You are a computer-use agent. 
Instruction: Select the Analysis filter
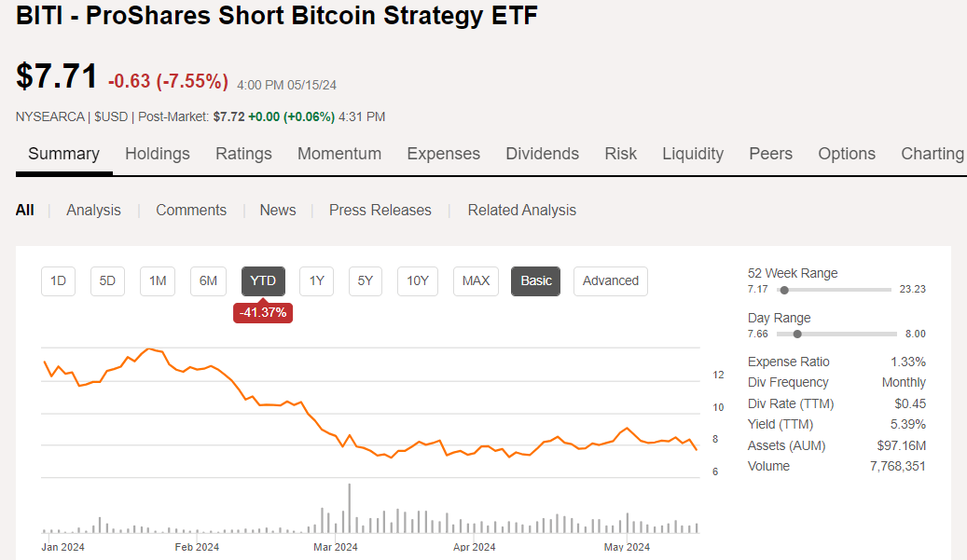pos(93,210)
